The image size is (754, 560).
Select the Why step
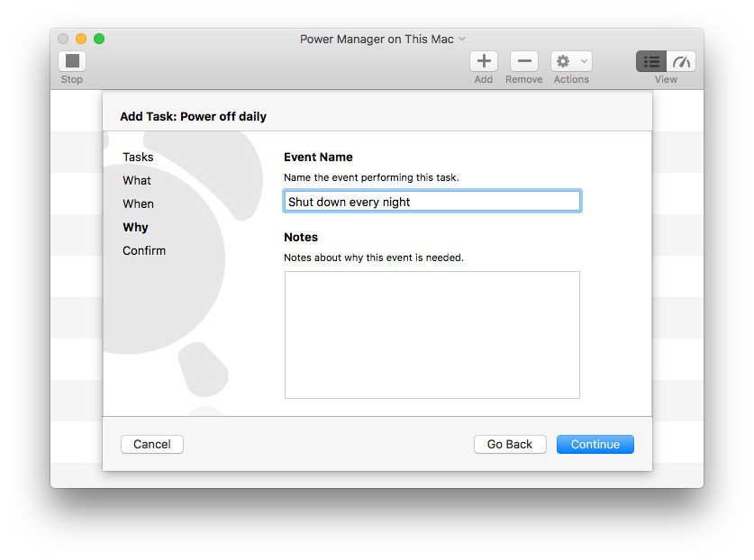(x=135, y=228)
